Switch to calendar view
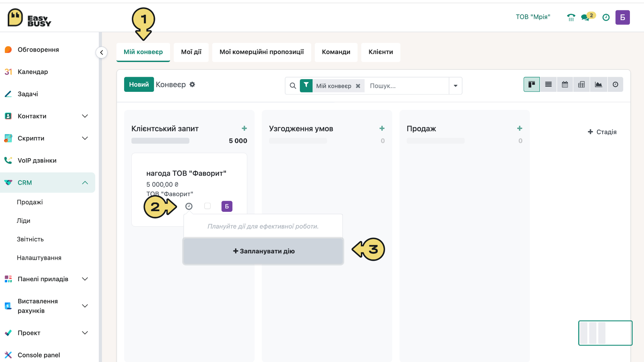The width and height of the screenshot is (644, 362). 565,84
